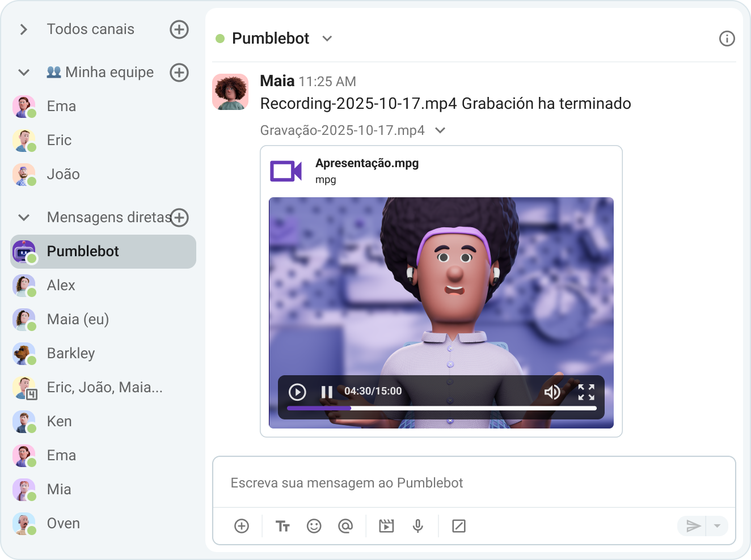The image size is (751, 560).
Task: Collapse the Gravação-2025-10-17.mp4 attachment preview
Action: coord(440,130)
